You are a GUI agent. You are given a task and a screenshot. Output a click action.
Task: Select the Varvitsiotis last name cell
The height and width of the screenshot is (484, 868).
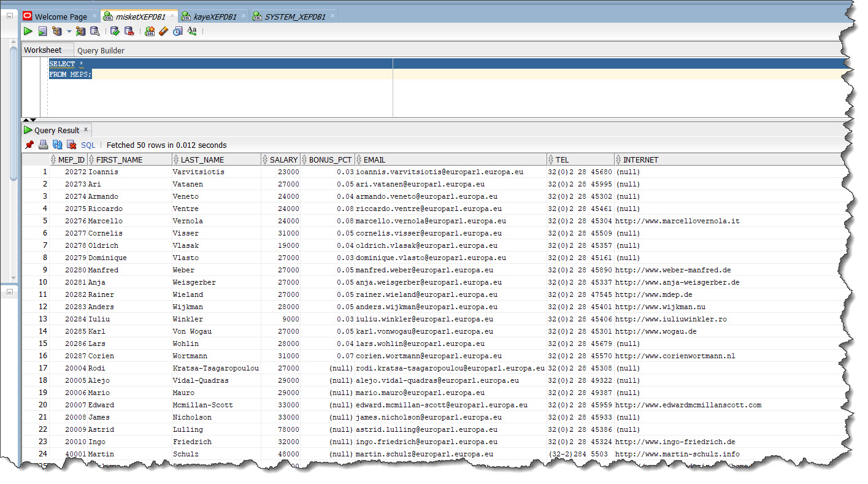click(x=216, y=172)
